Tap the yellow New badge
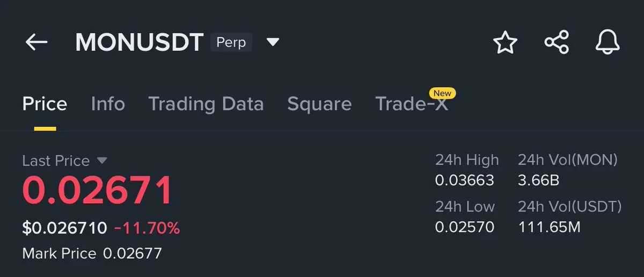Screen dimensions: 644x277 point(443,93)
